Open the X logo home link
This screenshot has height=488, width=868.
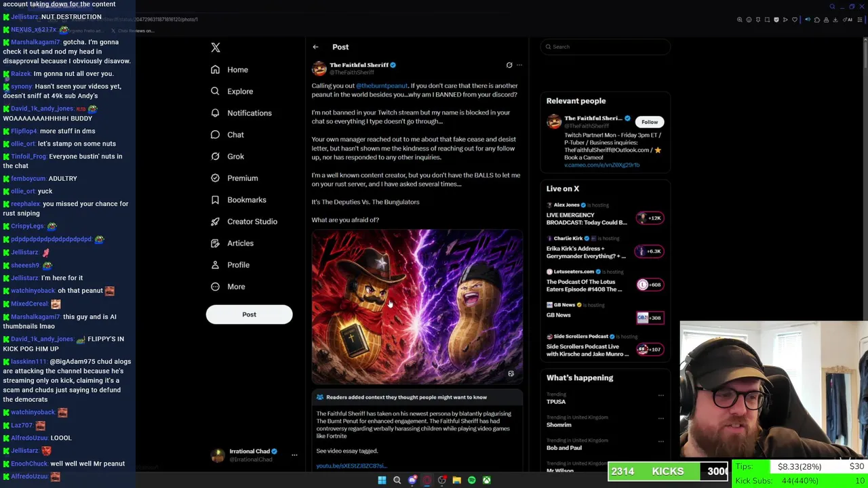pos(216,47)
